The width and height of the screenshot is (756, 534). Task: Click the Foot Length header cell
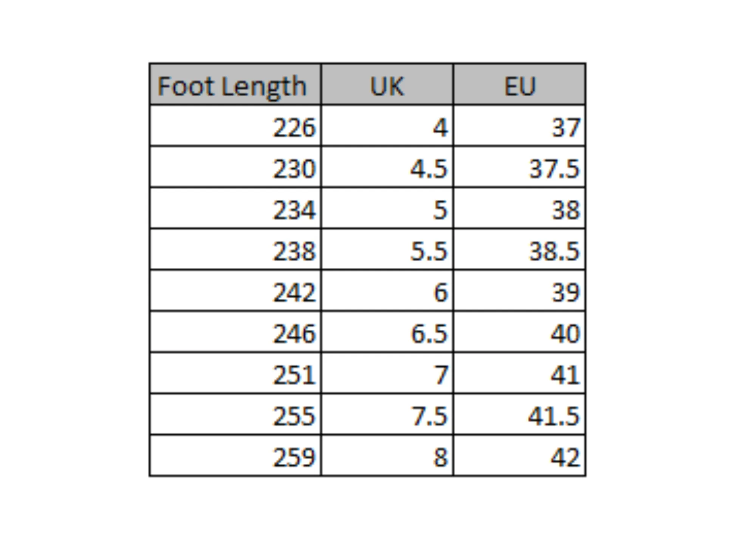pos(235,84)
